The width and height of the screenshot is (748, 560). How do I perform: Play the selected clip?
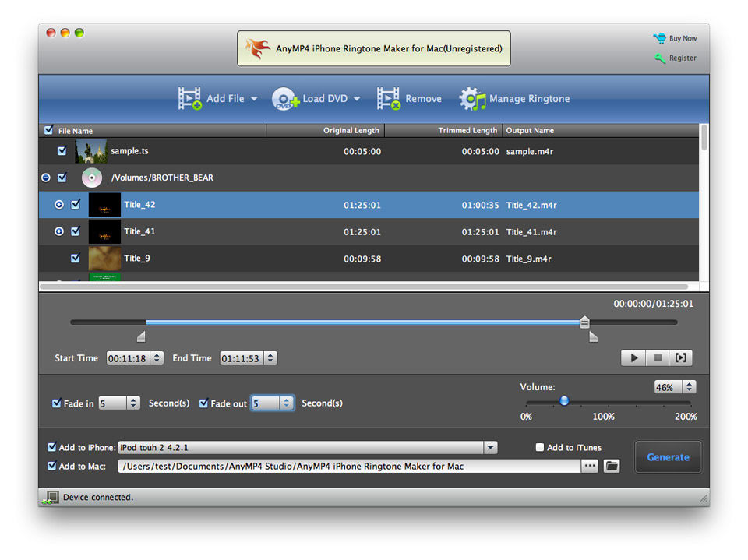[x=633, y=357]
